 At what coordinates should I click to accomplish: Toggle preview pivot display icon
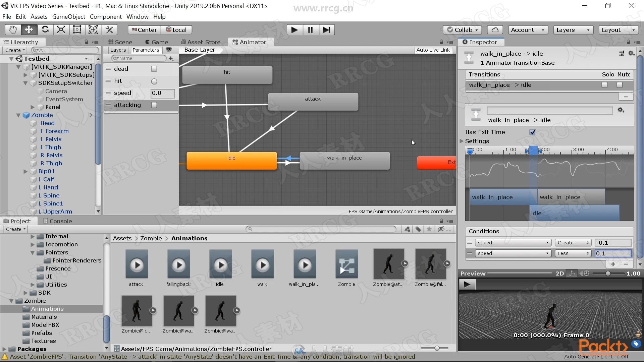click(572, 274)
